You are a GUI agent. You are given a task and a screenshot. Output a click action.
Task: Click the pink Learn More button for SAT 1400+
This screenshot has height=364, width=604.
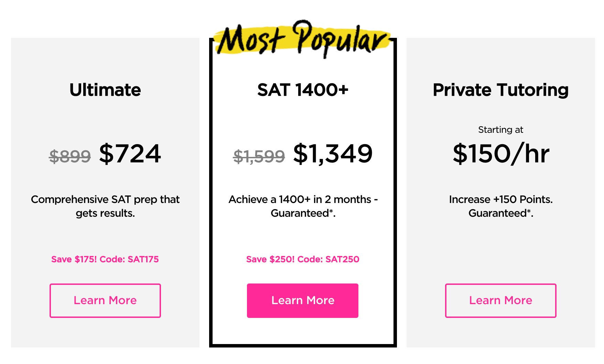click(302, 300)
